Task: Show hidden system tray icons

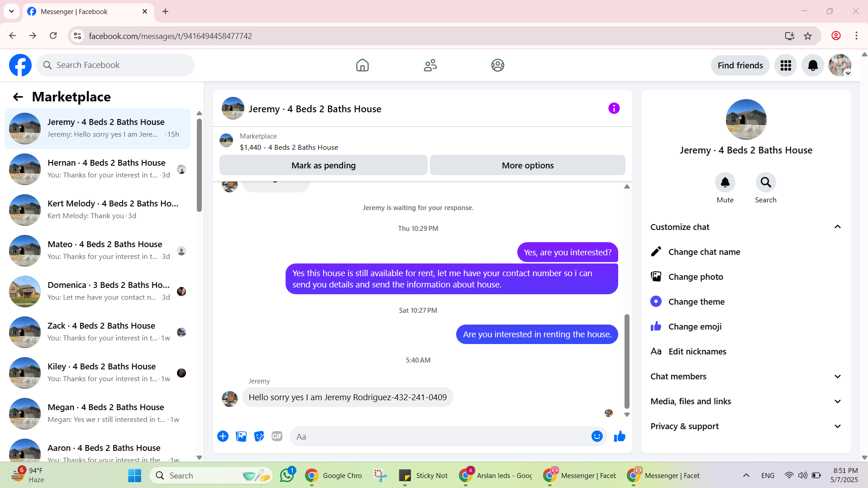Action: (746, 475)
